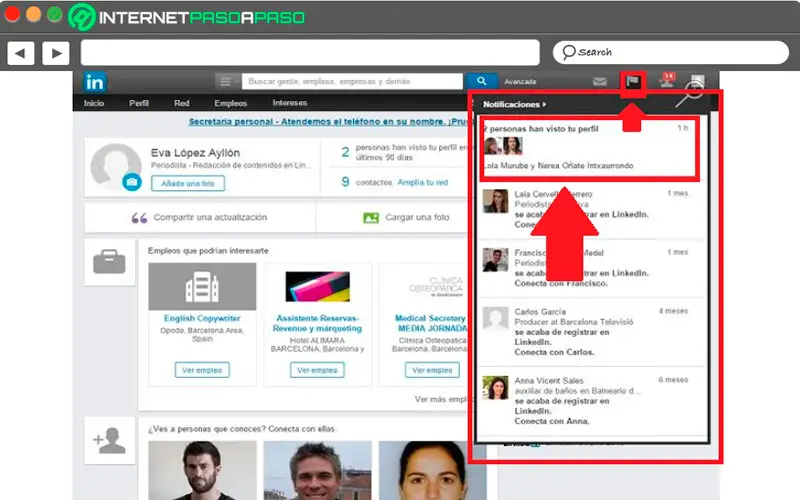Click the browser Search field
The width and height of the screenshot is (800, 500).
click(x=671, y=52)
